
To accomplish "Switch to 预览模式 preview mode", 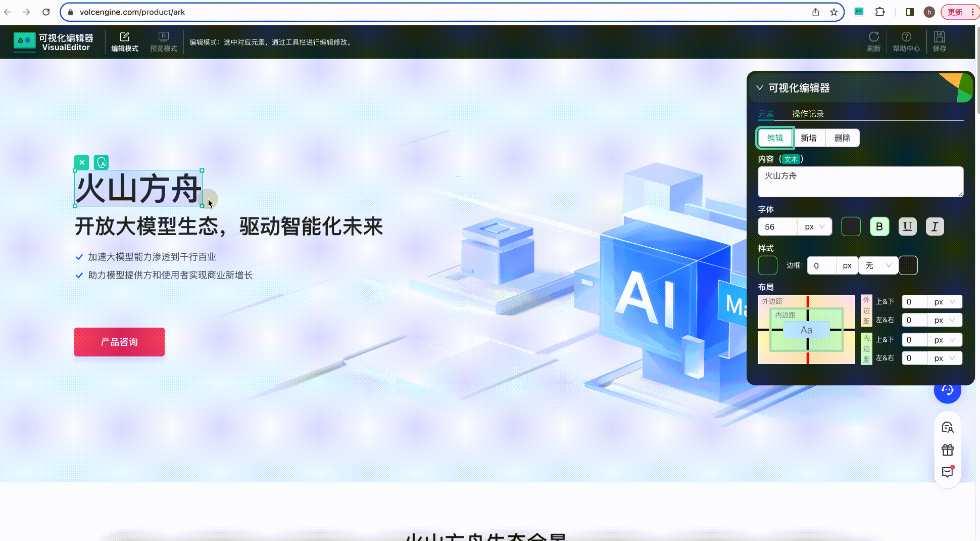I will tap(164, 42).
